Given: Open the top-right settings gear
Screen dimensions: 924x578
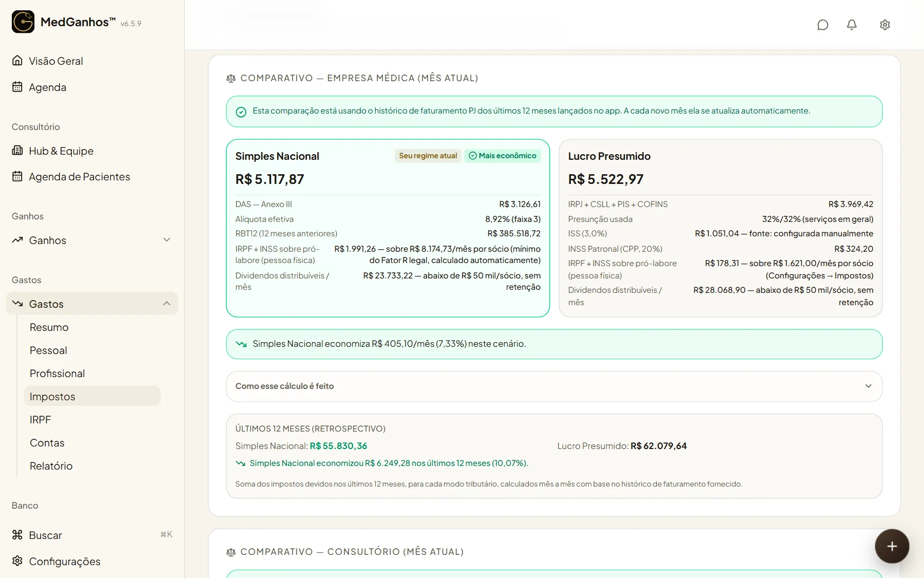Looking at the screenshot, I should tap(885, 25).
